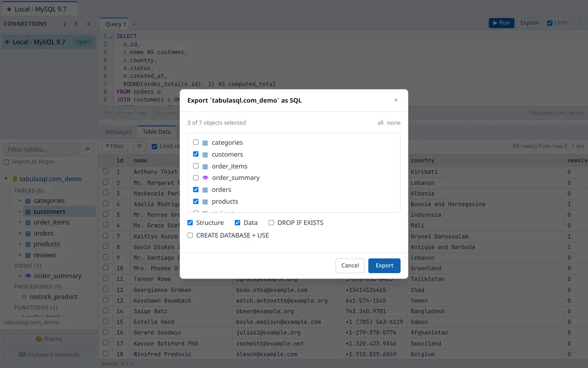Open a new query tab with plus

(134, 24)
